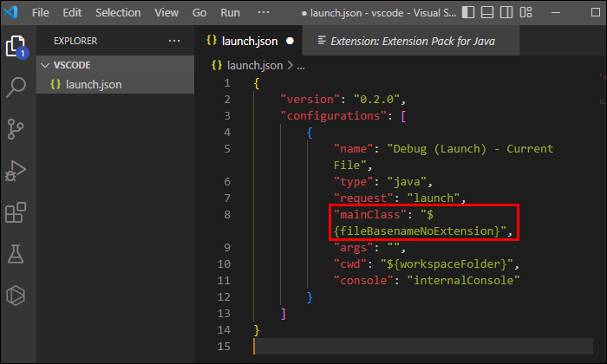This screenshot has height=364, width=607.
Task: Open Explorer more actions ellipsis
Action: 174,41
